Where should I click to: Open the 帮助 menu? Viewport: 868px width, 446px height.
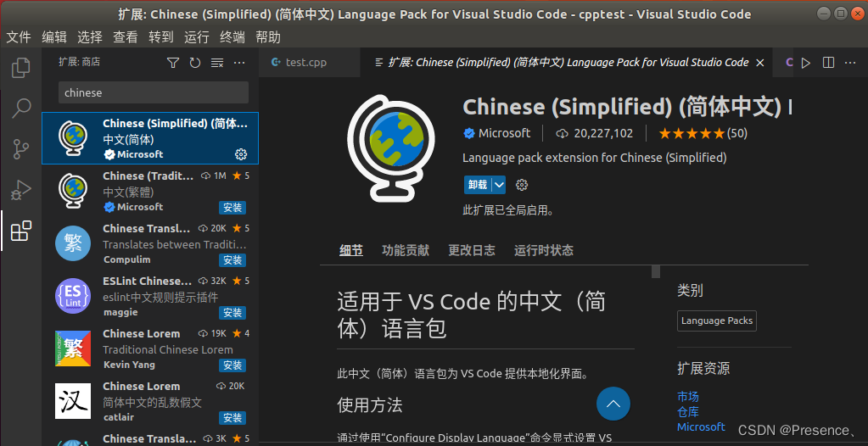[x=268, y=37]
